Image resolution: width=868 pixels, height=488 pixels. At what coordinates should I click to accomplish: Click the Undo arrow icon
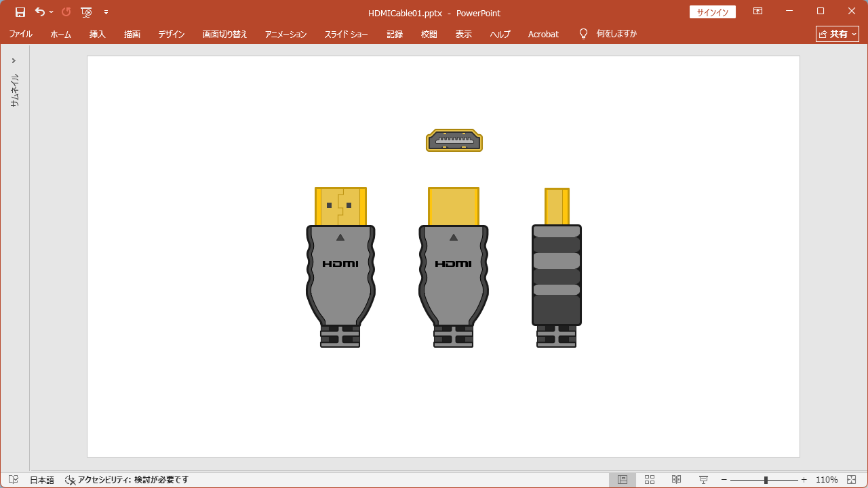40,12
